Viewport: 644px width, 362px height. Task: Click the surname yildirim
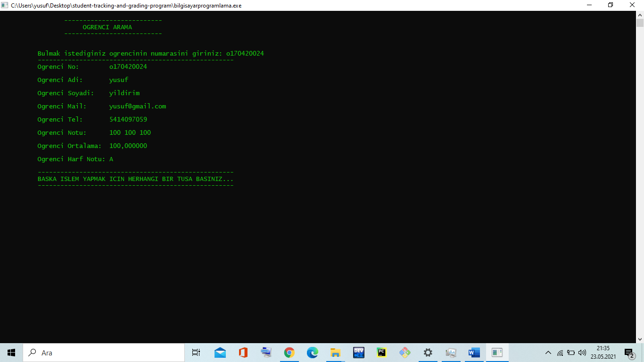point(124,93)
